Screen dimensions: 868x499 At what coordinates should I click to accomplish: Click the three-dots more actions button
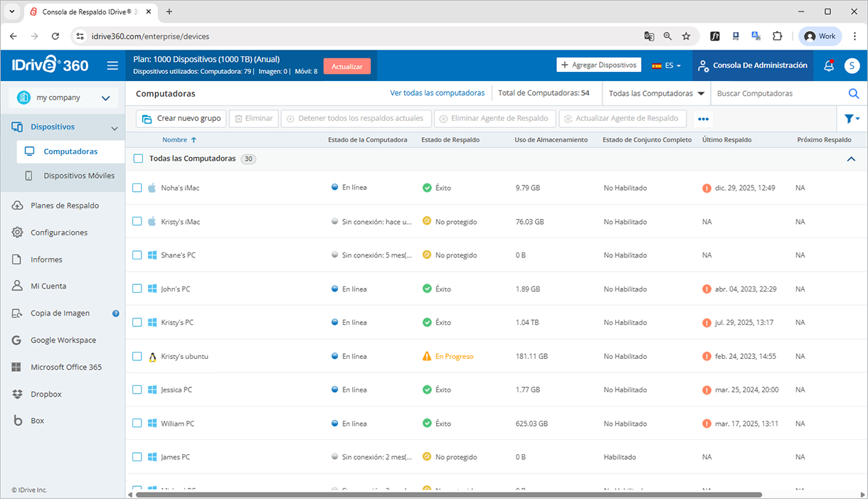point(704,119)
